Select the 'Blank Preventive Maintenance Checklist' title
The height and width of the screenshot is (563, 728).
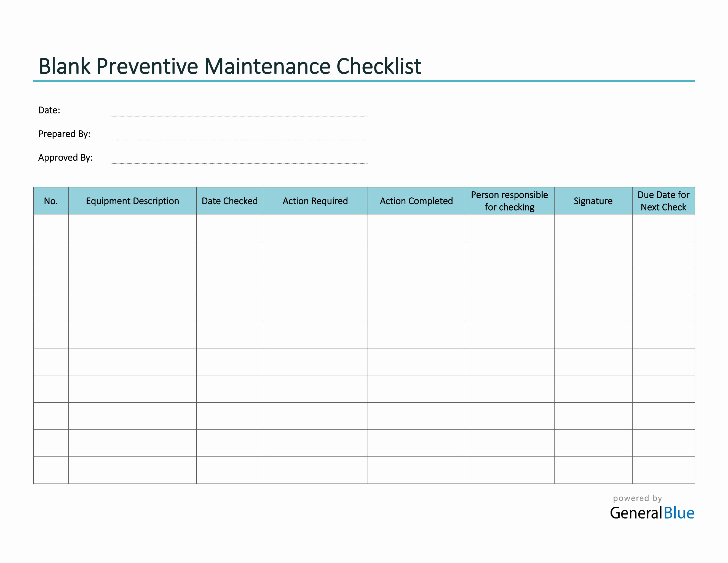coord(230,66)
